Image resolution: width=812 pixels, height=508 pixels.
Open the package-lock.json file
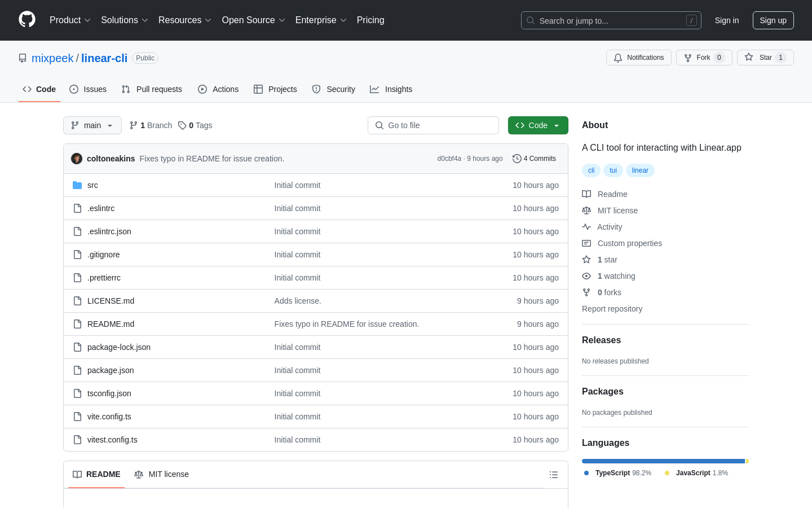[119, 347]
